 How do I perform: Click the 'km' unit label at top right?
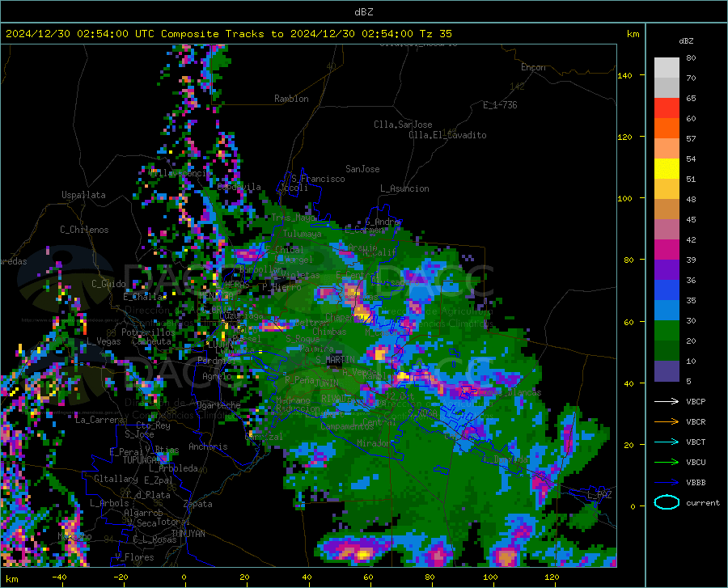tap(633, 34)
